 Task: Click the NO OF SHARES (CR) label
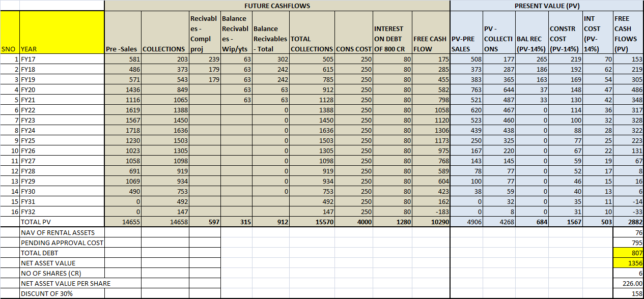61,273
